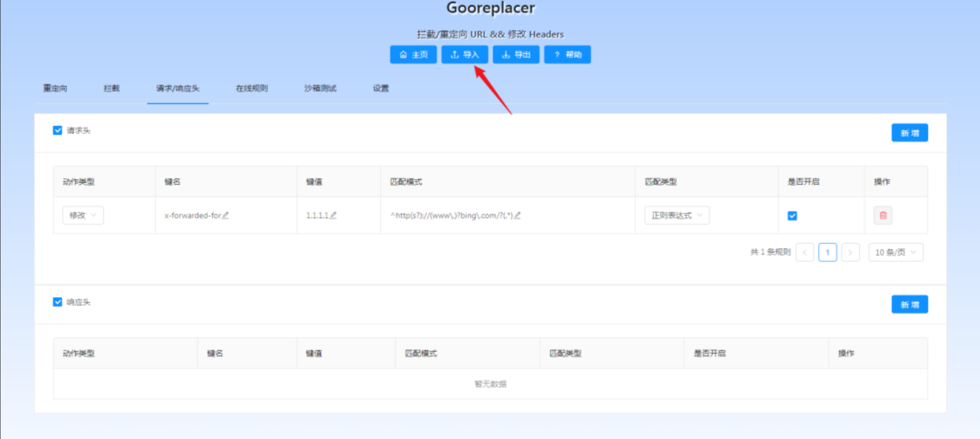Click the 导入 import button
Image resolution: width=980 pixels, height=439 pixels.
(x=464, y=54)
